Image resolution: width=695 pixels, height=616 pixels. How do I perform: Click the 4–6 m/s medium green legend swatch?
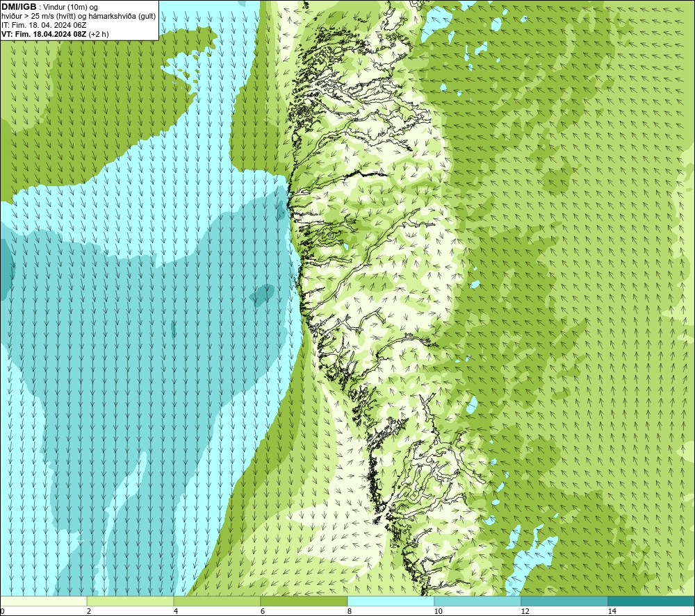(217, 601)
